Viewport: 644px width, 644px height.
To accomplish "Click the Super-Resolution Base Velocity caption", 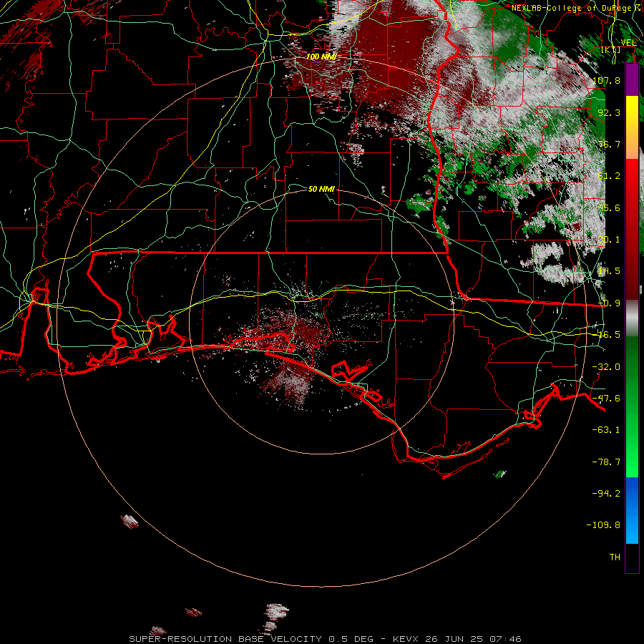I will [x=325, y=639].
